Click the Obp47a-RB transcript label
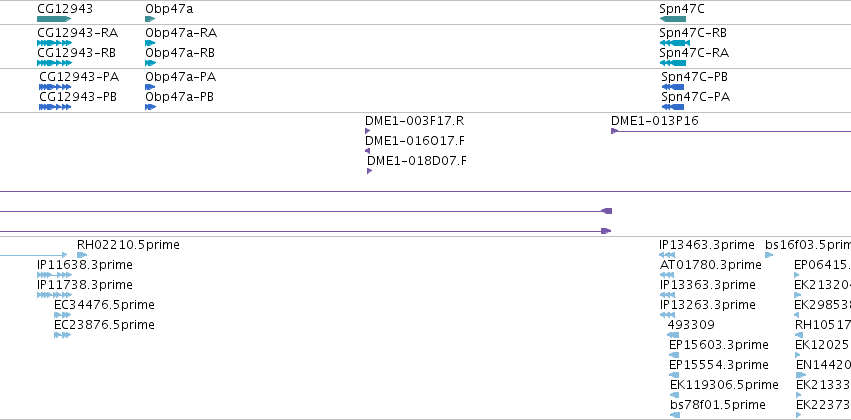Viewport: 851px width, 420px height. click(x=180, y=53)
